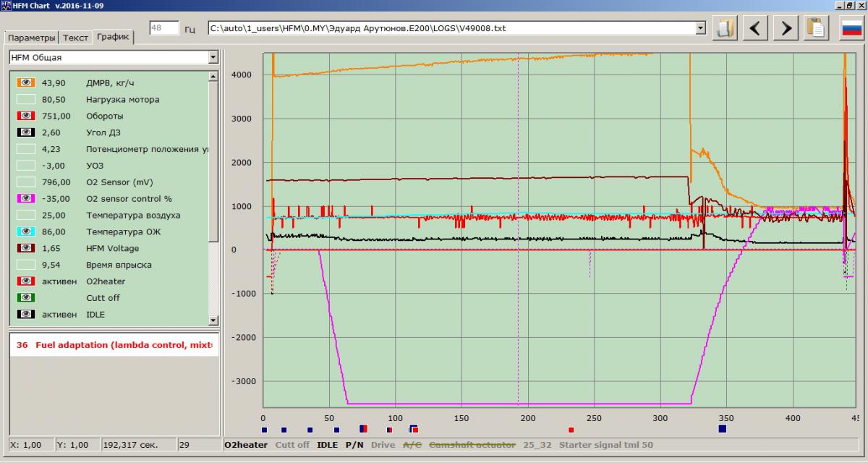Click the frequency field showing 48

pyautogui.click(x=163, y=28)
